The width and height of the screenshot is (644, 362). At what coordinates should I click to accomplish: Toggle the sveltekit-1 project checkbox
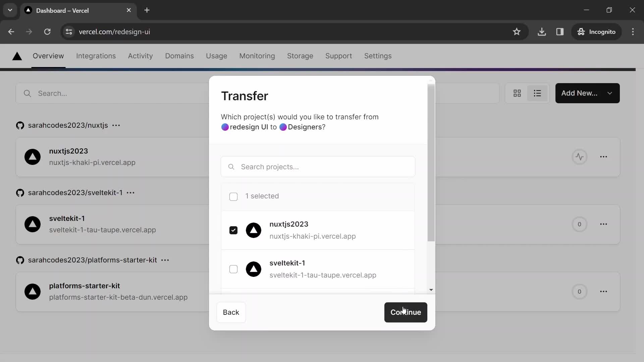coord(233,269)
